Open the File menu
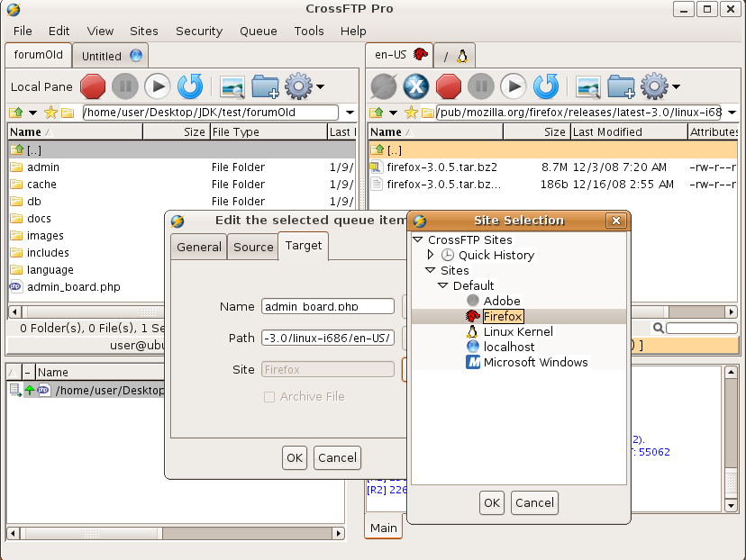Image resolution: width=746 pixels, height=560 pixels. (23, 31)
